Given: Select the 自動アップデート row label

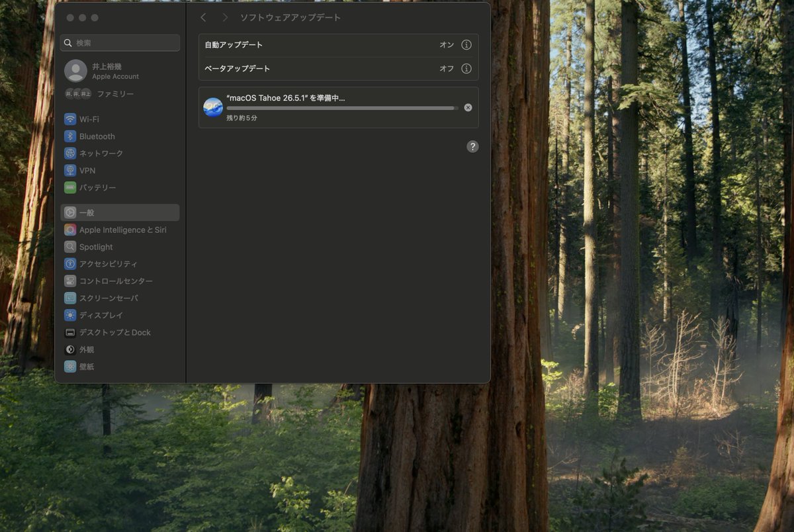Looking at the screenshot, I should tap(234, 45).
